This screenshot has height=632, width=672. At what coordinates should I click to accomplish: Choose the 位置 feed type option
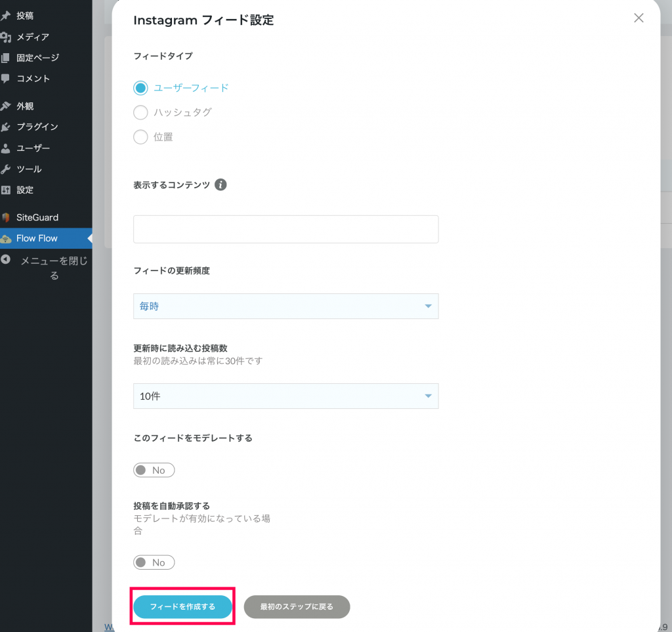140,137
